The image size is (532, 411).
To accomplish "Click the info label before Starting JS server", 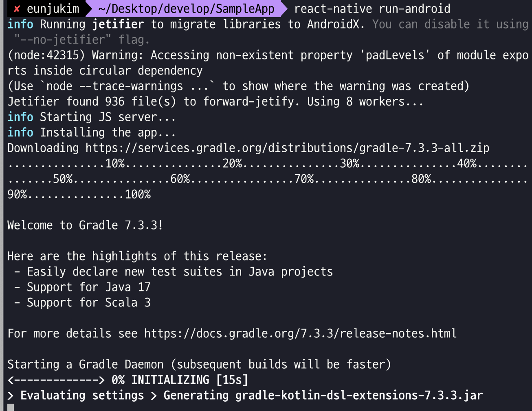I will click(x=20, y=117).
